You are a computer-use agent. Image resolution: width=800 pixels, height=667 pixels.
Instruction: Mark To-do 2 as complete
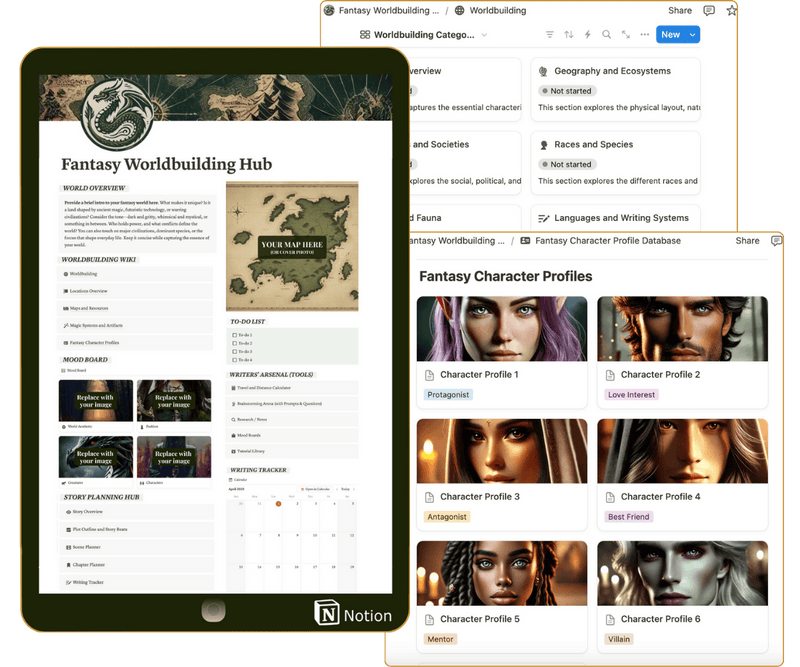click(234, 343)
